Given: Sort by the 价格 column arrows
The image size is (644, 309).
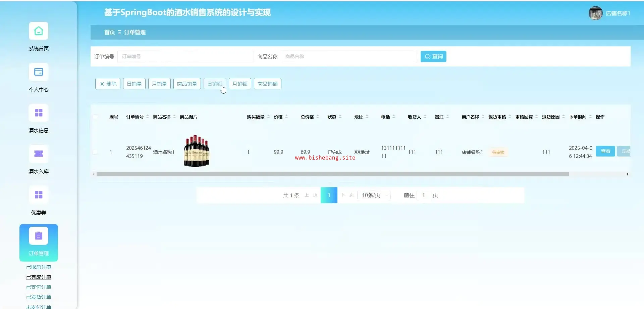Looking at the screenshot, I should tap(286, 117).
